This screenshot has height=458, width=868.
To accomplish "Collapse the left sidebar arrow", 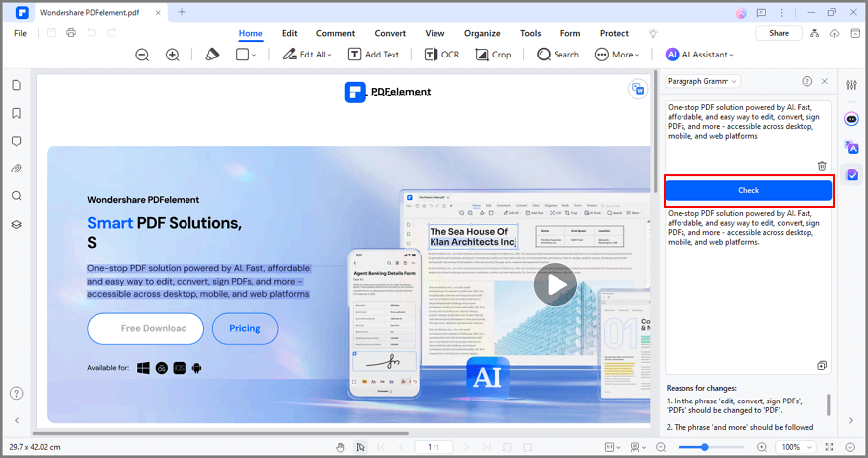I will tap(17, 420).
